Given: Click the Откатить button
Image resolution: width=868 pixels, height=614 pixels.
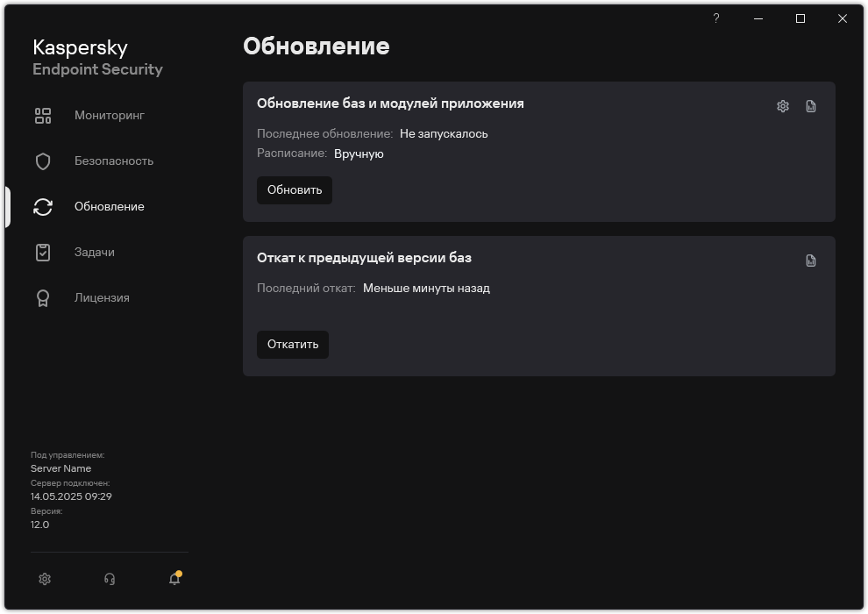Looking at the screenshot, I should [292, 345].
